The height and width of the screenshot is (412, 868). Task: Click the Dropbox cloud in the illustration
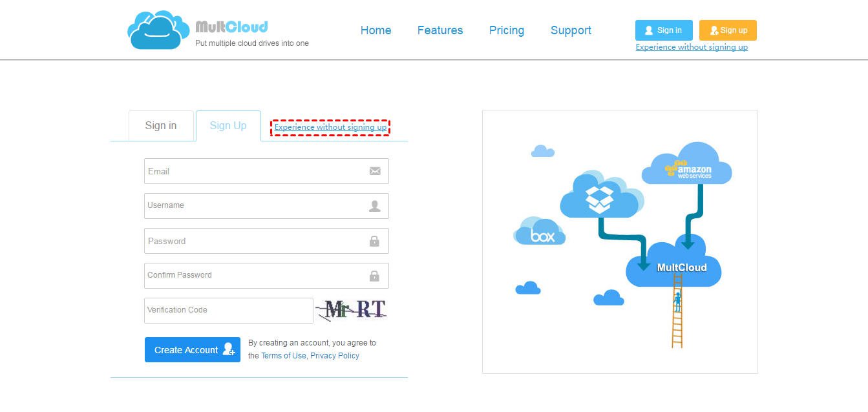(601, 194)
